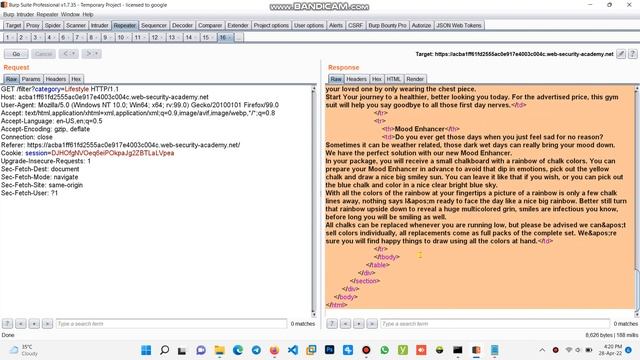Open the history back dropdown button
Screen dimensions: 640x360
(x=68, y=53)
